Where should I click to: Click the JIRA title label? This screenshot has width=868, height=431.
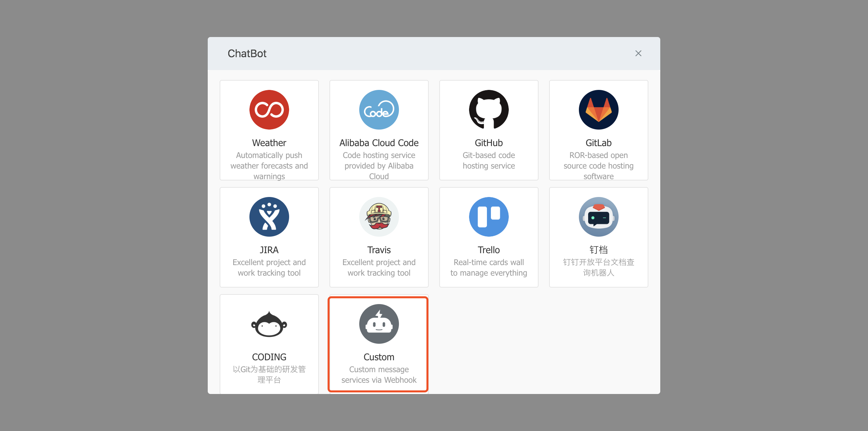tap(269, 250)
